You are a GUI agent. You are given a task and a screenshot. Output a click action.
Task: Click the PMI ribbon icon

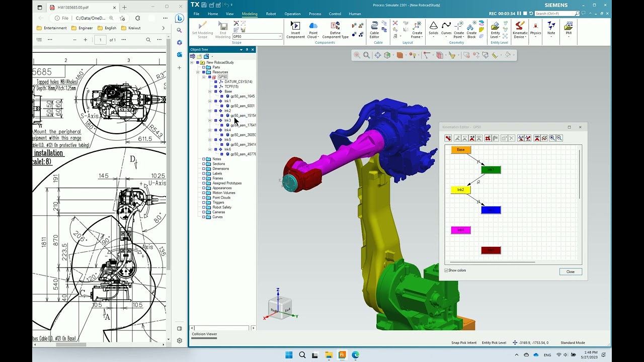(569, 29)
